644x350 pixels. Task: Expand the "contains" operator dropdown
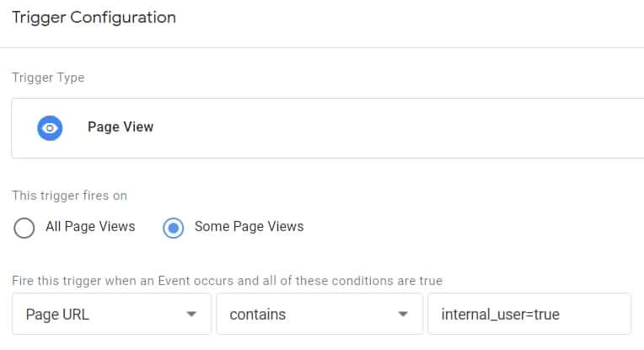click(x=319, y=315)
